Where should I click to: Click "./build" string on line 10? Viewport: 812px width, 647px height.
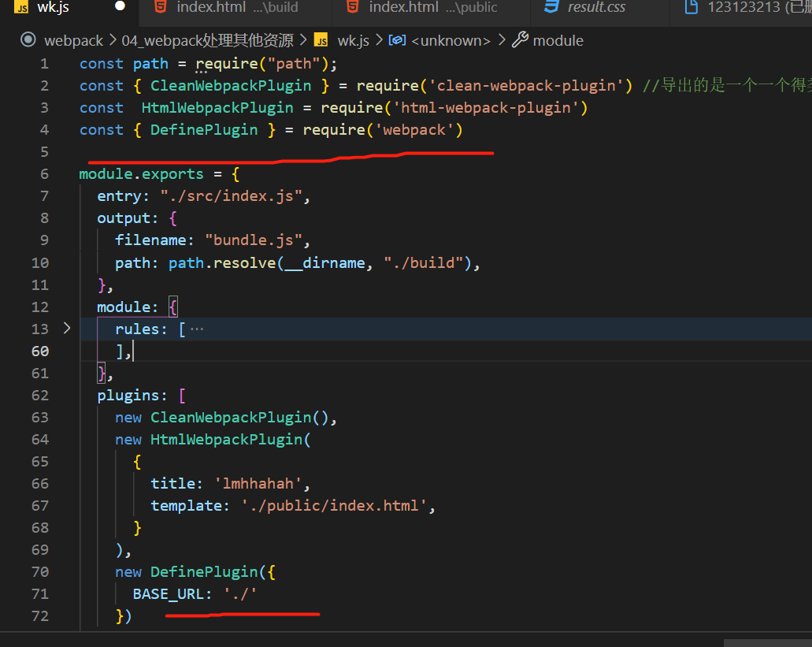pyautogui.click(x=424, y=262)
